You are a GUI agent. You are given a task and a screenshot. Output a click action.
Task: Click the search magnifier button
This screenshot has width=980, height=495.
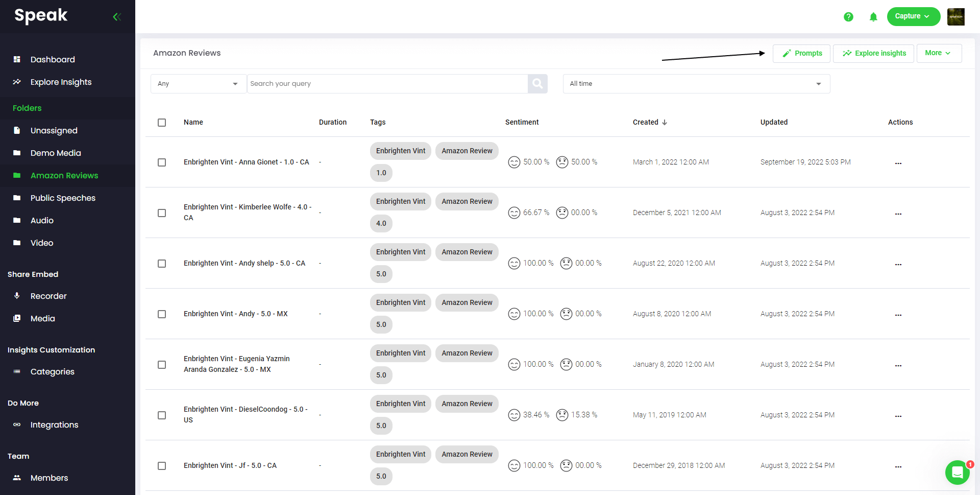click(x=537, y=84)
